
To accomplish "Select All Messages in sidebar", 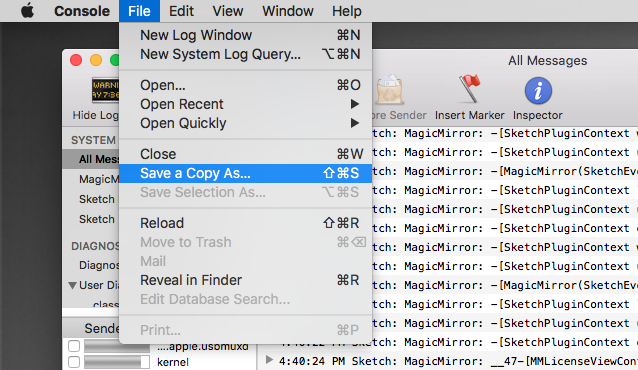I will (x=91, y=159).
